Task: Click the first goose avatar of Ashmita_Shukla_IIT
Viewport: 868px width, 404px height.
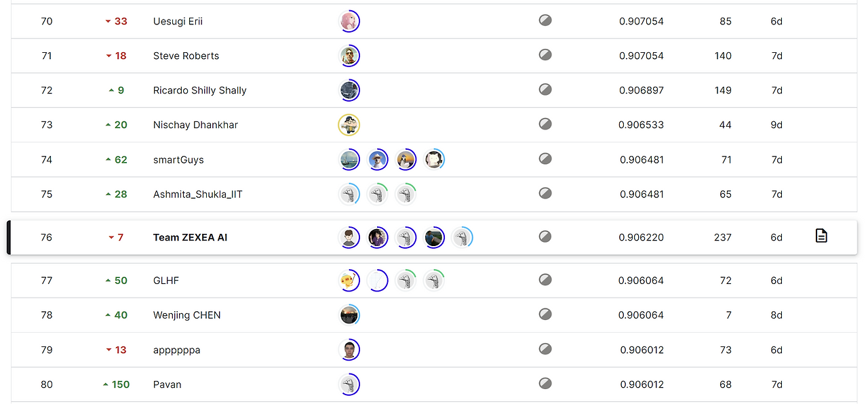Action: (x=349, y=194)
